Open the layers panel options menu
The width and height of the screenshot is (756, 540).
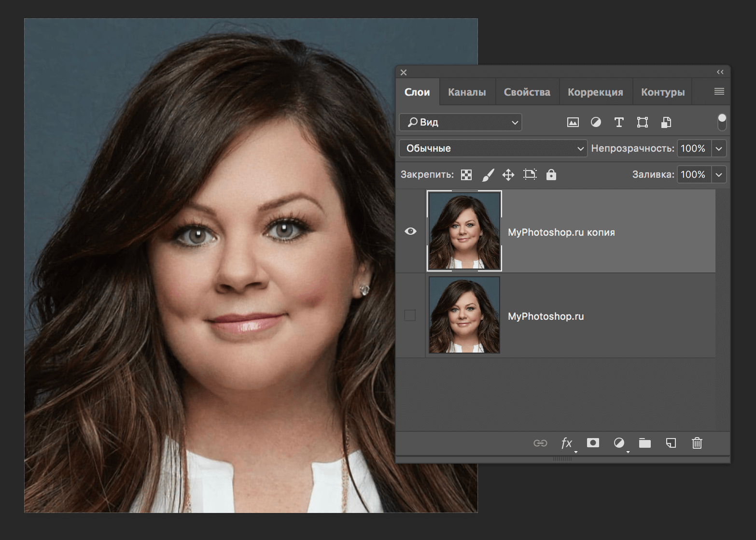(719, 92)
